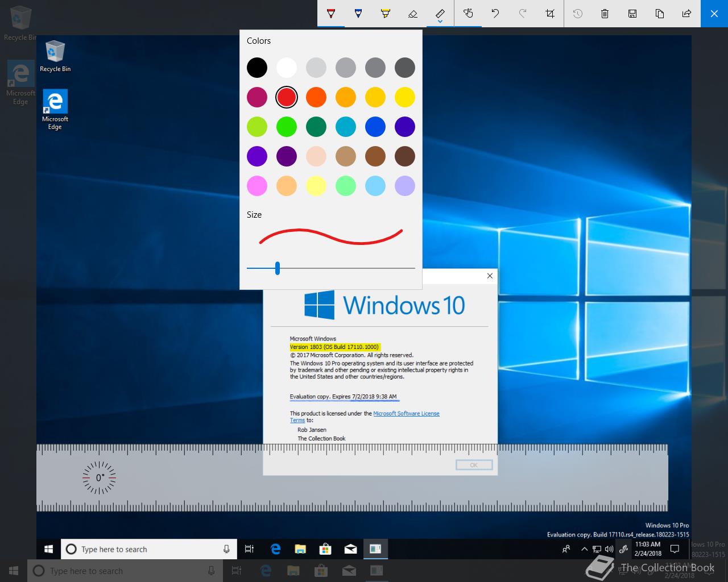Viewport: 728px width, 582px height.
Task: Show hidden tray icons chevron
Action: 585,549
